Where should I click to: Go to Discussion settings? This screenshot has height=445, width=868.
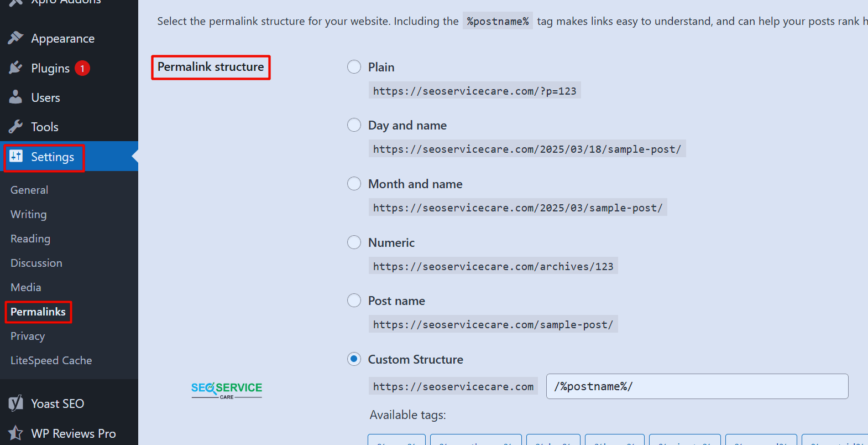[x=36, y=263]
